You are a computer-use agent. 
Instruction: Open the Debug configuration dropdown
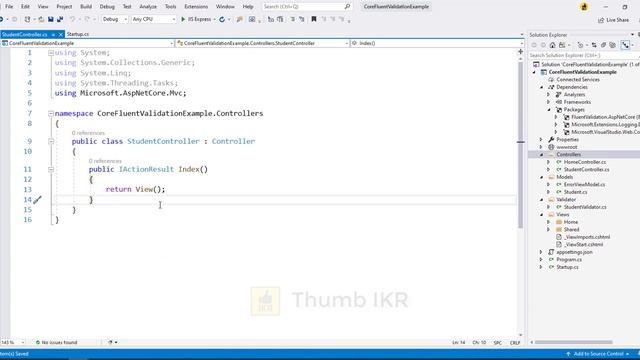114,19
